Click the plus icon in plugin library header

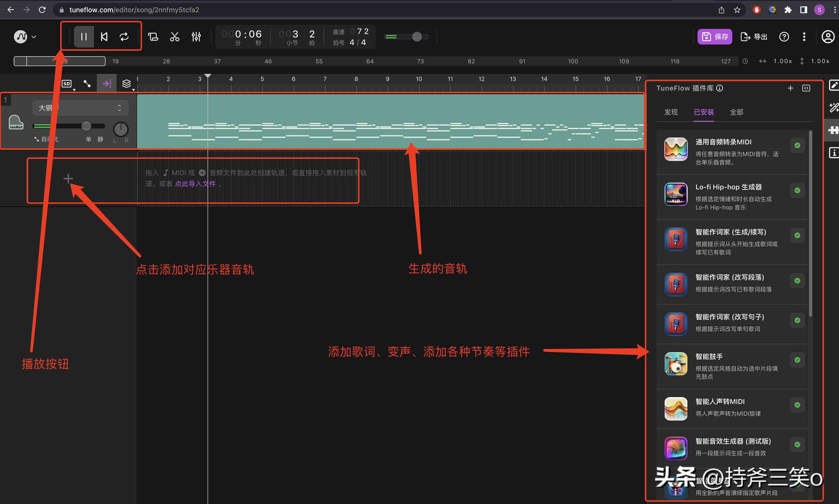pos(790,88)
